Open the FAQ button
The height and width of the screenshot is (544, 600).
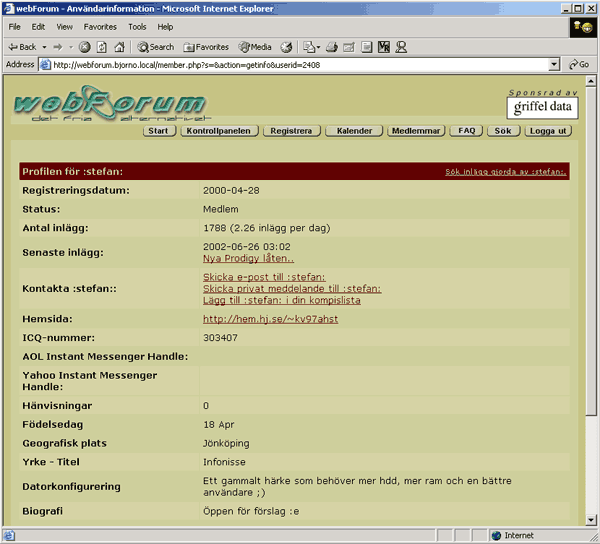[466, 131]
